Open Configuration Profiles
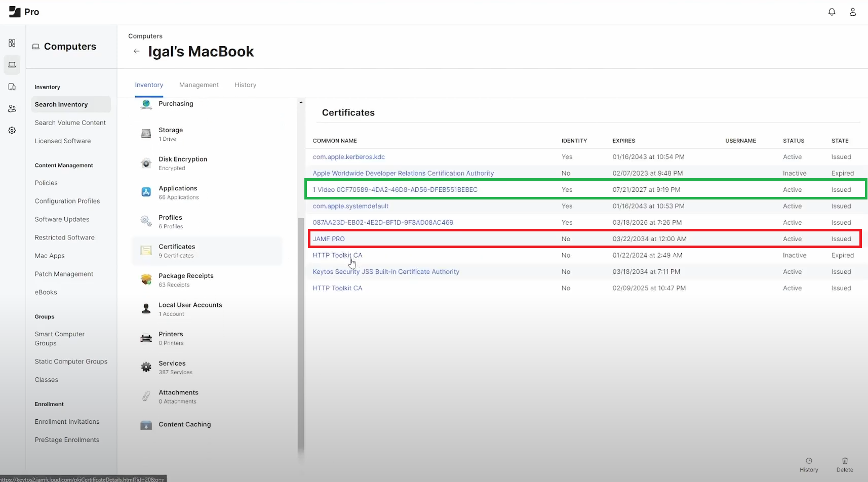This screenshot has height=482, width=868. (67, 201)
